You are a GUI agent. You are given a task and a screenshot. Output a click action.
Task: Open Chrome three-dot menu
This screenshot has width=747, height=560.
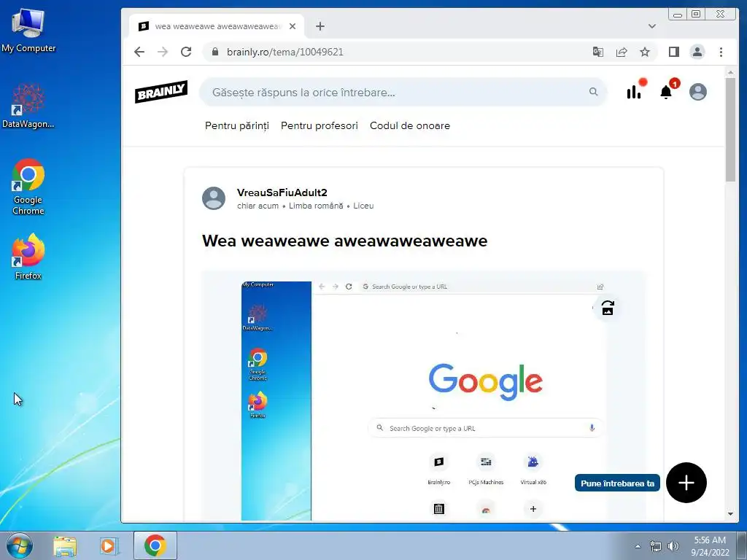click(721, 52)
